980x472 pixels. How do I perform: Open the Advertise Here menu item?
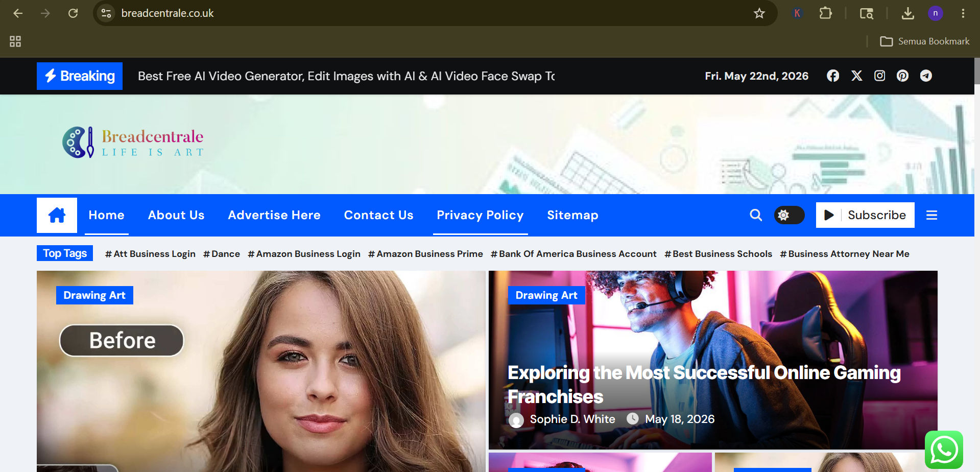pos(274,215)
